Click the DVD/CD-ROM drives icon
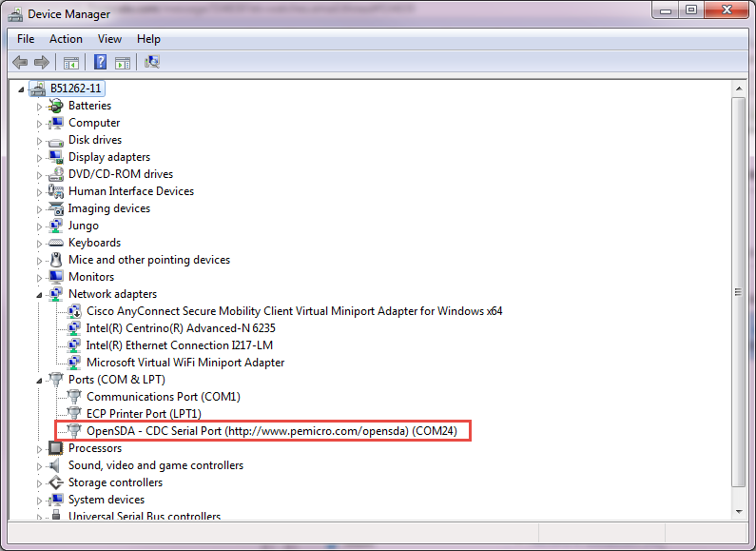The height and width of the screenshot is (551, 756). coord(56,174)
